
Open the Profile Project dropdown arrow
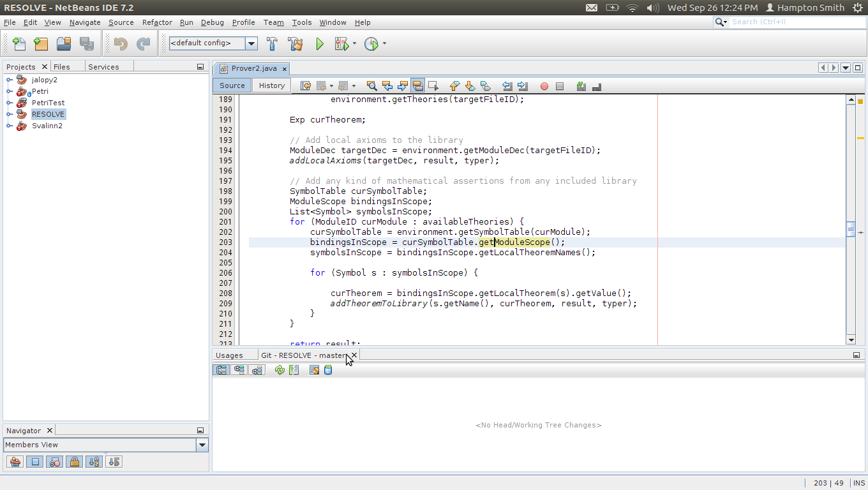point(384,44)
